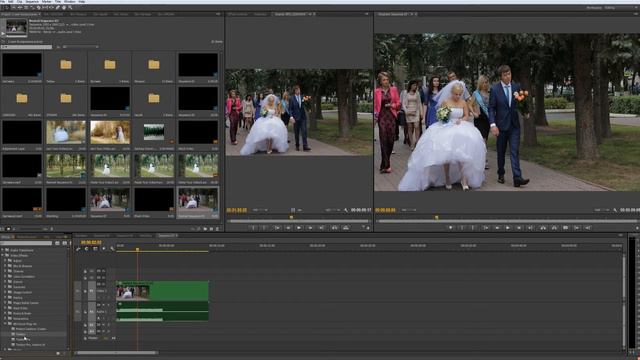
Task: Open the Marker menu
Action: (47, 2)
